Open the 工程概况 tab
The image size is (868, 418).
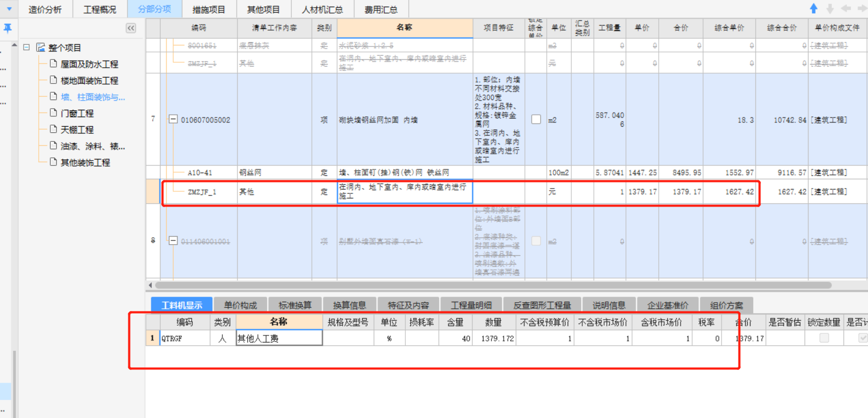[x=100, y=9]
